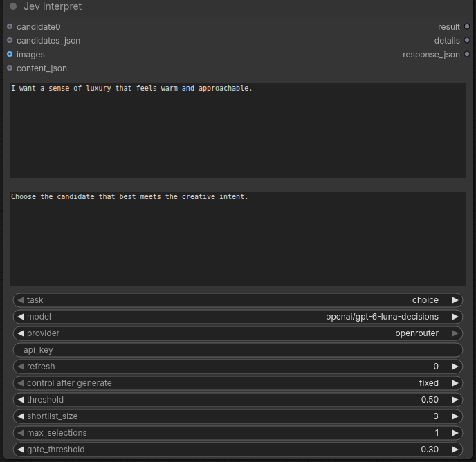The height and width of the screenshot is (462, 476).
Task: Click the api_key input field
Action: tap(238, 350)
